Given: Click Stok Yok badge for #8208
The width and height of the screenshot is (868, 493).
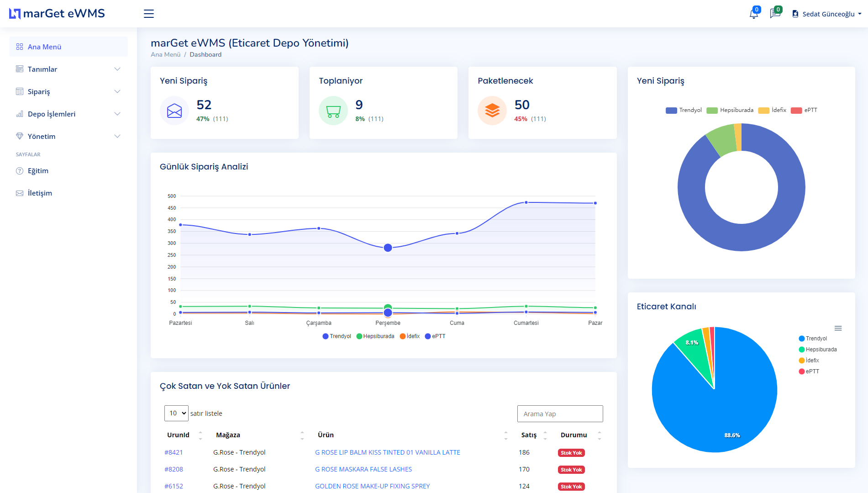Looking at the screenshot, I should click(571, 470).
